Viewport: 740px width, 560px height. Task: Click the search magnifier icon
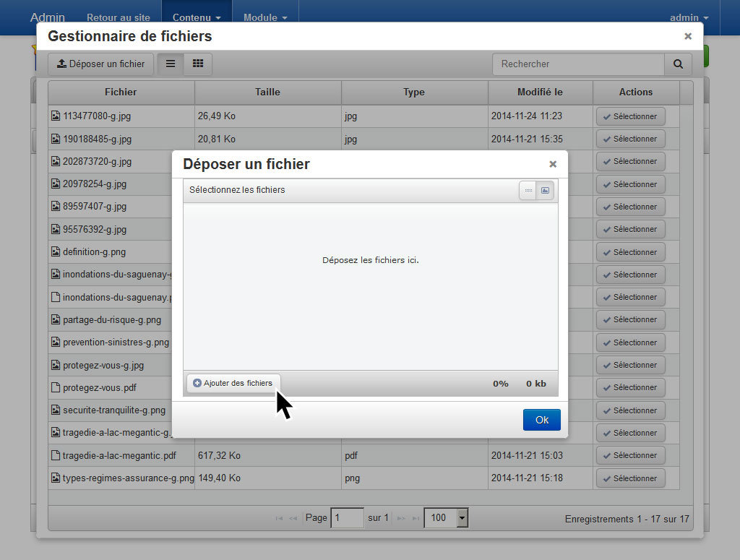coord(678,64)
